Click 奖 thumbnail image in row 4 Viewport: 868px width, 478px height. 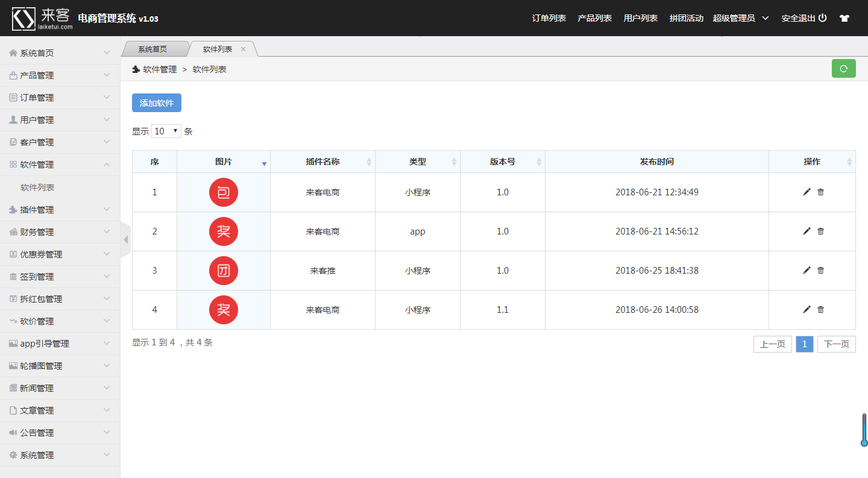224,310
